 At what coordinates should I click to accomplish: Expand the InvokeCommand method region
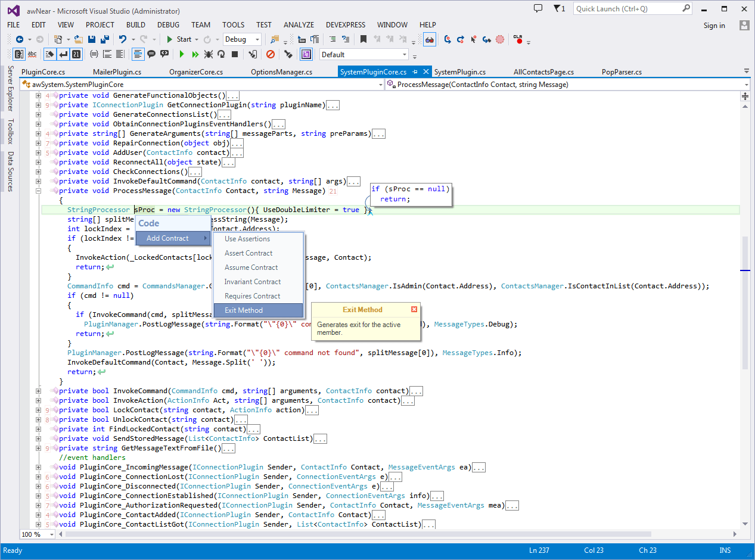pos(38,391)
